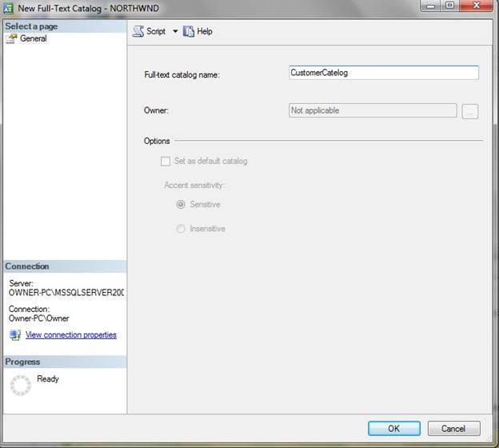The width and height of the screenshot is (499, 448).
Task: Click the Server: label
Action: point(21,283)
